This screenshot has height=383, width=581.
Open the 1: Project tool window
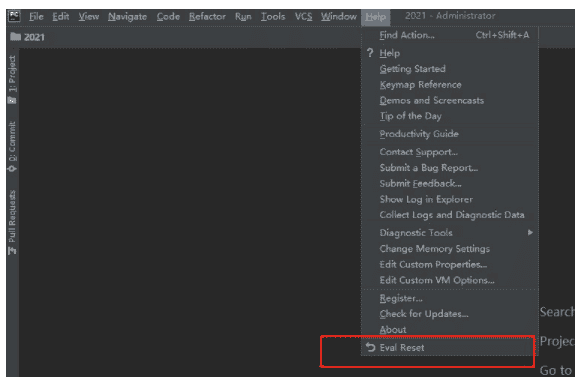point(13,79)
